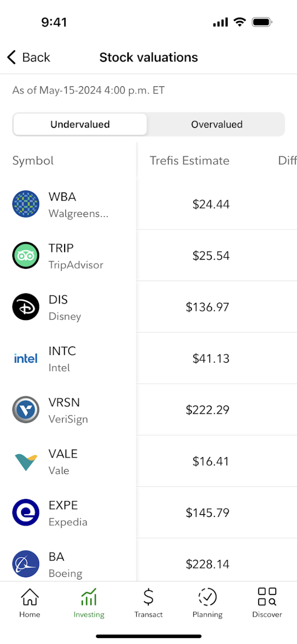Tap the Symbol column header
The width and height of the screenshot is (297, 644).
point(33,160)
